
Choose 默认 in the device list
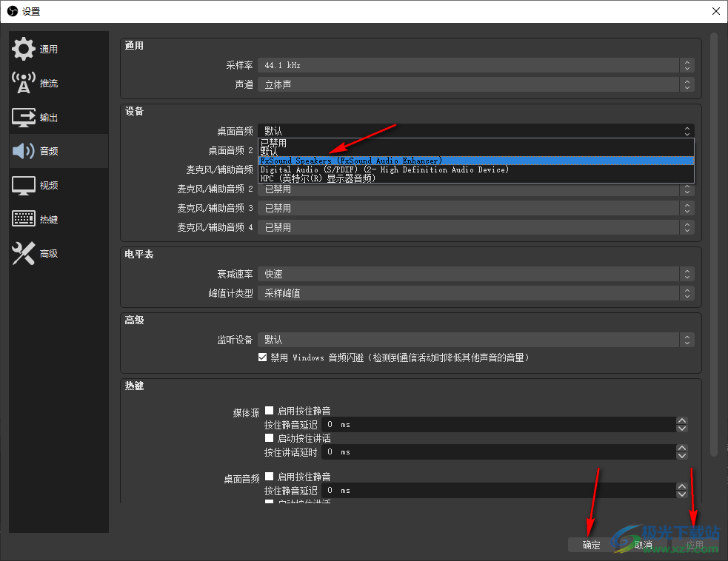tap(476, 152)
